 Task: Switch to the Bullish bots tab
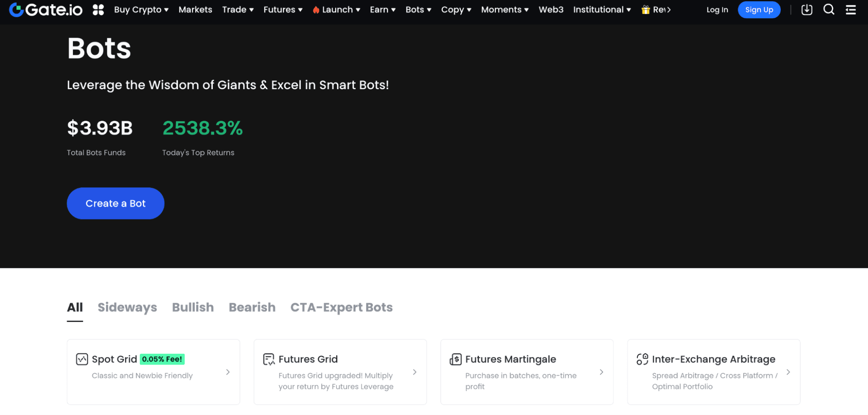tap(193, 307)
